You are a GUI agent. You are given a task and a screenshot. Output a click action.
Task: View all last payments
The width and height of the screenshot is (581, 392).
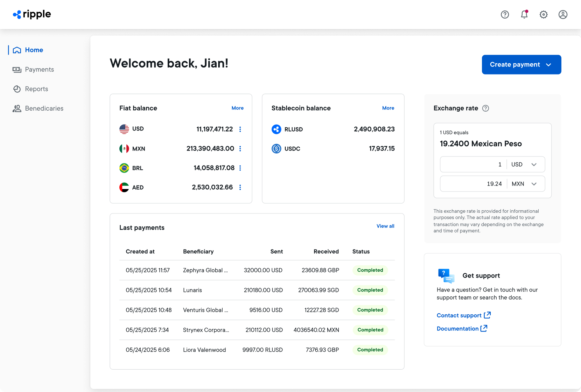click(x=385, y=226)
